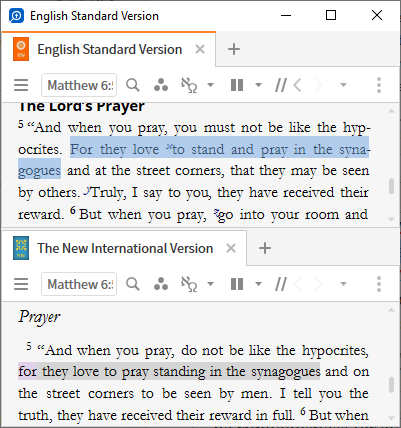Click the NIV resource cover icon
The width and height of the screenshot is (401, 428).
[21, 248]
